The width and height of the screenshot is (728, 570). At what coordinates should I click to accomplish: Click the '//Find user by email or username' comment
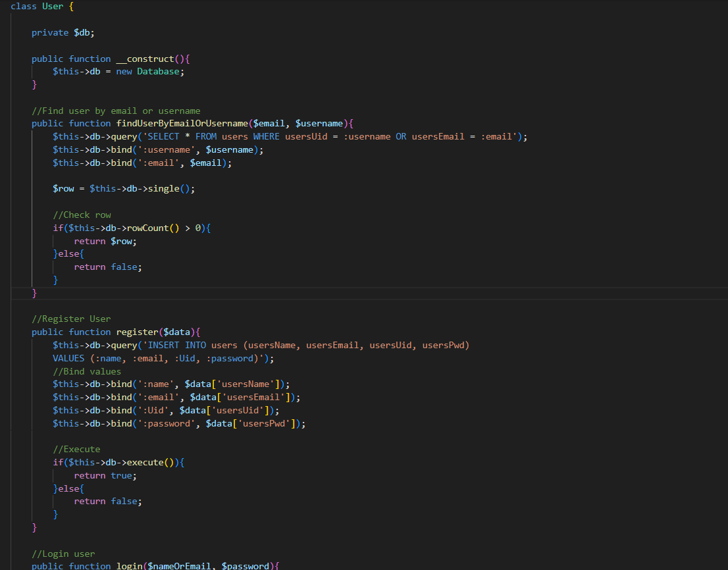point(116,111)
